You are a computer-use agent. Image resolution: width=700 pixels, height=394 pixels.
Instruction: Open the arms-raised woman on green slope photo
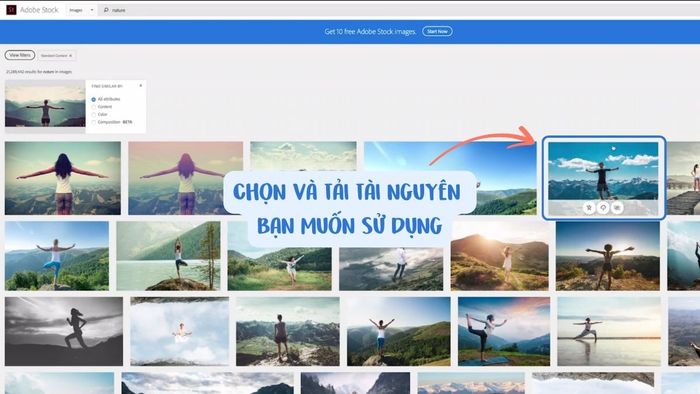(x=399, y=331)
